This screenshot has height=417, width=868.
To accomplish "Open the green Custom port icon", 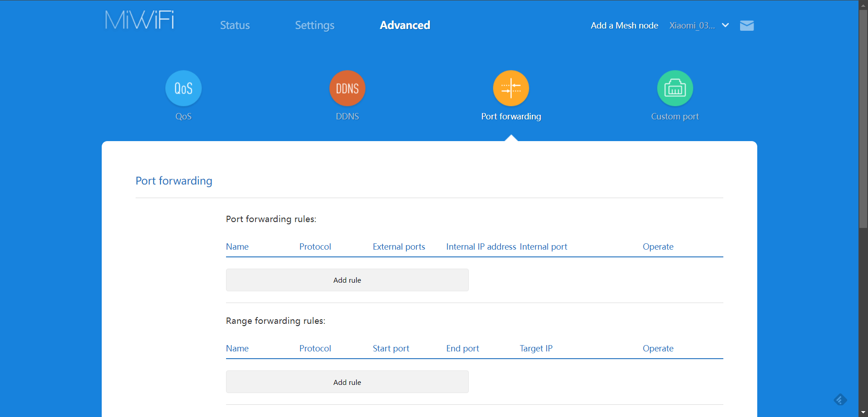I will coord(675,88).
